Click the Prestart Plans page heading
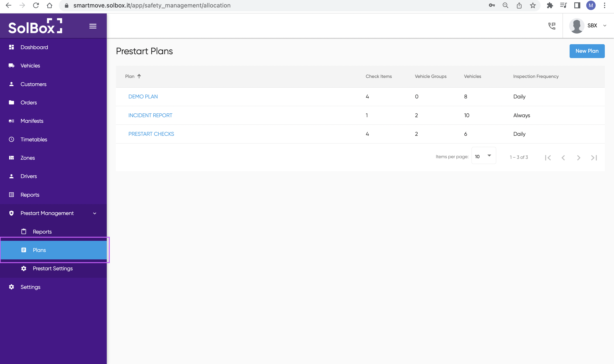 tap(144, 51)
